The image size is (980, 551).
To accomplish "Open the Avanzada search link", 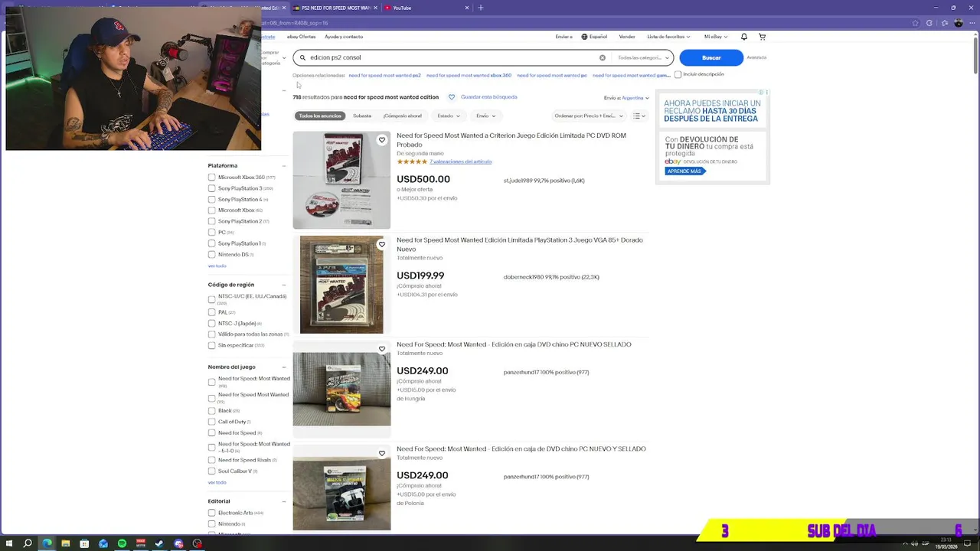I will [x=756, y=57].
